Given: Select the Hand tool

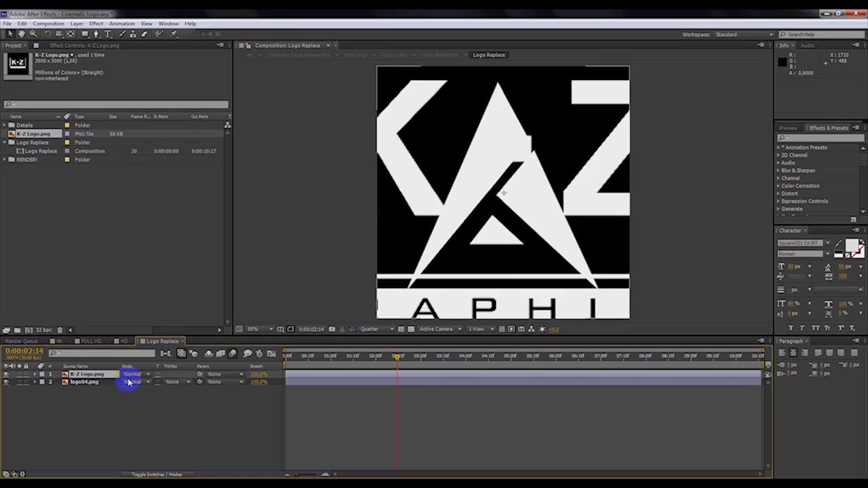Looking at the screenshot, I should pyautogui.click(x=22, y=34).
